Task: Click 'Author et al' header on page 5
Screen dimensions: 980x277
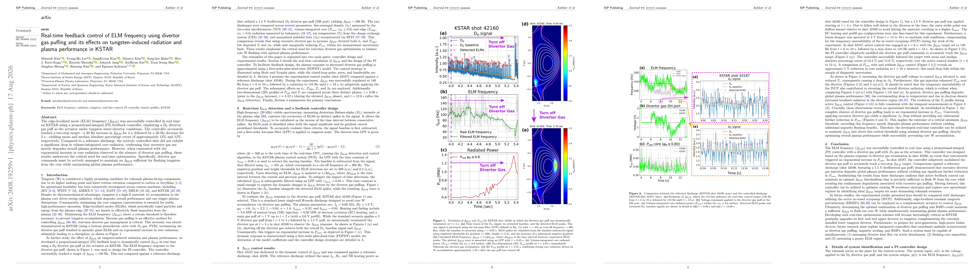Action: click(958, 8)
